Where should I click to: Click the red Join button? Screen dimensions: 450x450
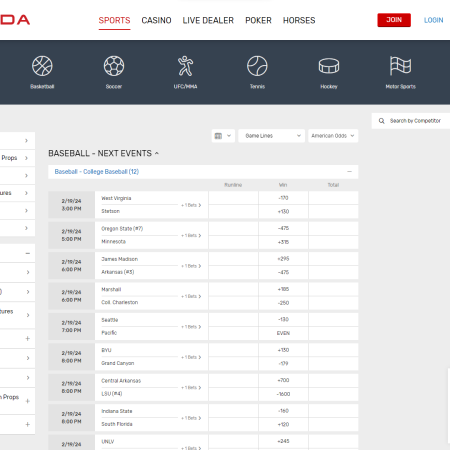point(394,20)
